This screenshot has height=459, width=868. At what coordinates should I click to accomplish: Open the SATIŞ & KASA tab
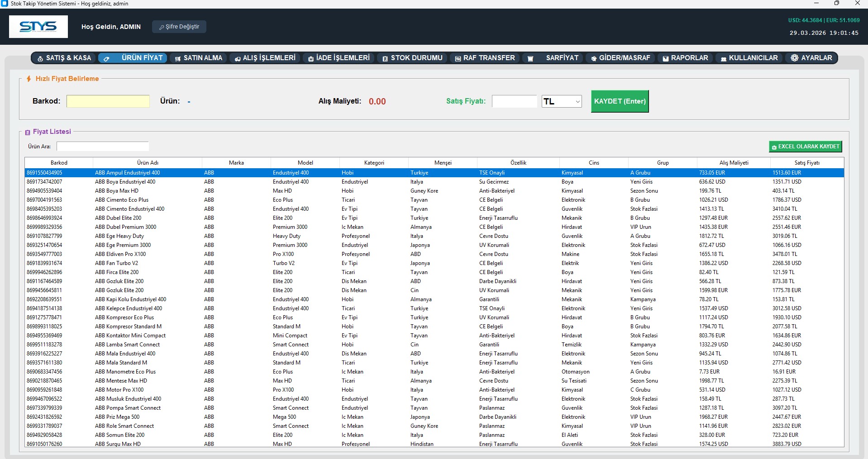tap(64, 58)
